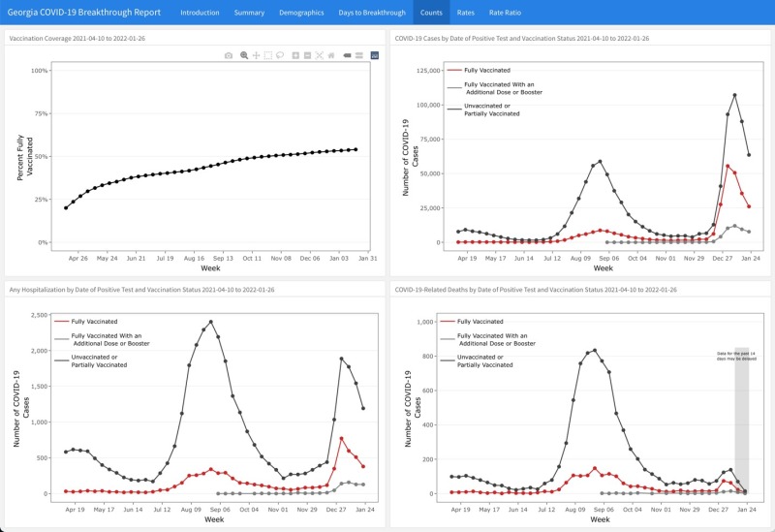
Task: Click the Week axis title under Deaths chart
Action: (x=600, y=519)
